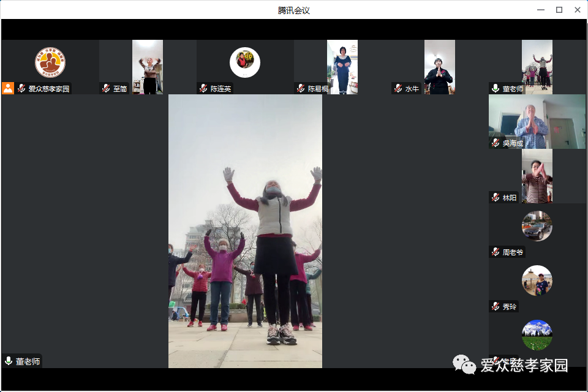Click the main speaker video of 董老师
Screen dimensions: 588x392
pyautogui.click(x=245, y=231)
